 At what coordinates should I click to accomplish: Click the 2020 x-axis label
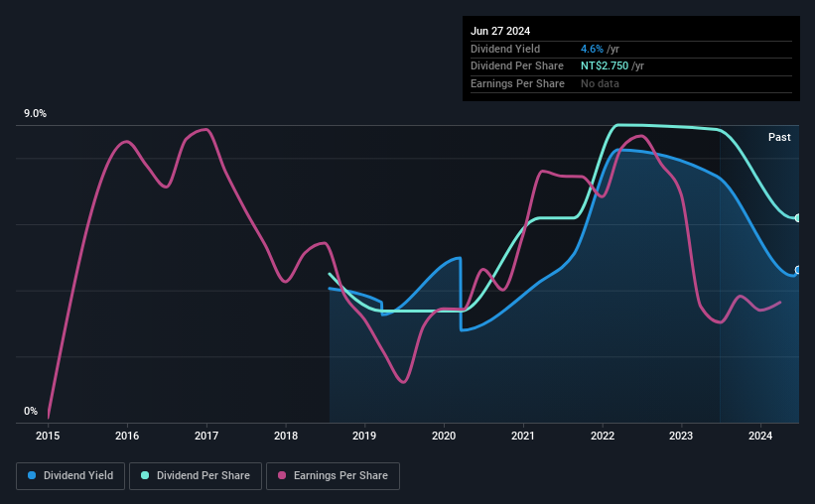click(x=444, y=436)
